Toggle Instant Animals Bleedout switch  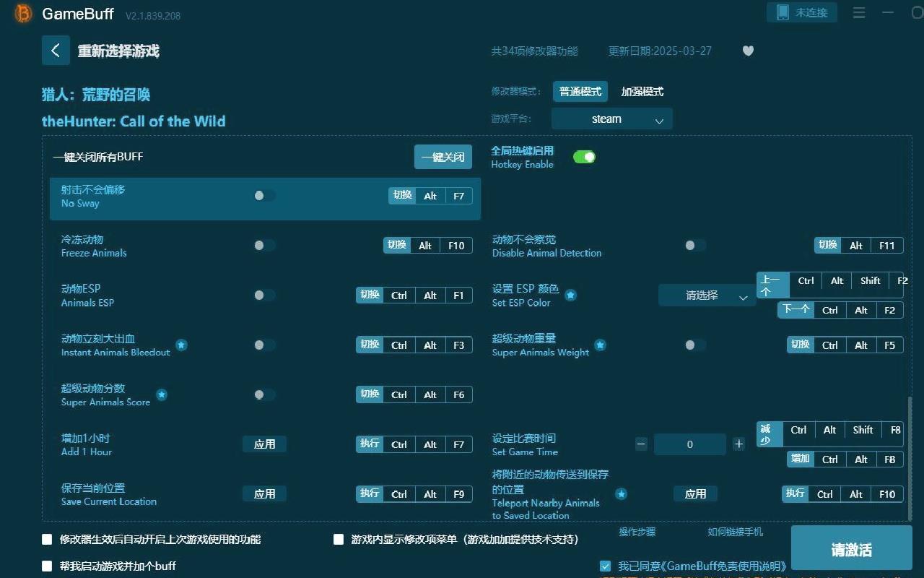pyautogui.click(x=264, y=345)
